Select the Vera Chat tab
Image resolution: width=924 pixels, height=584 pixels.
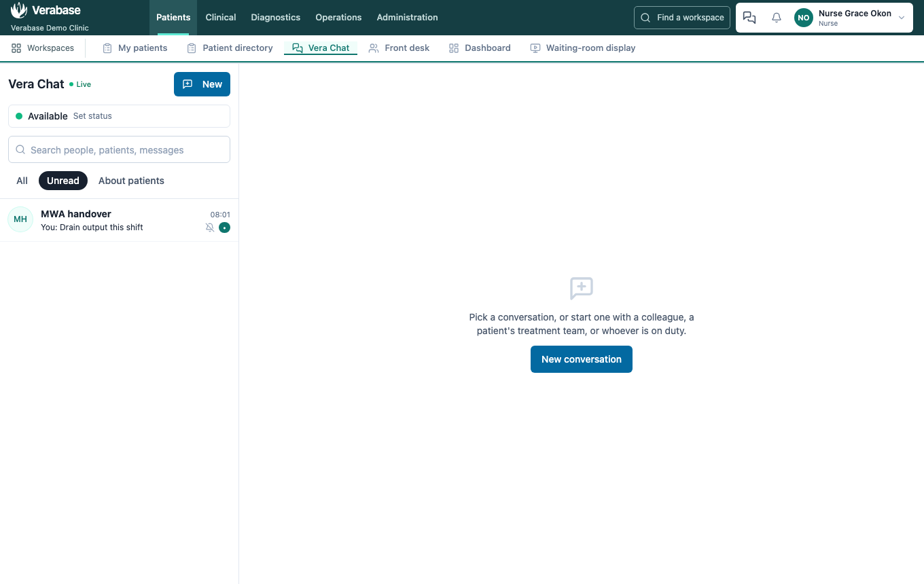pyautogui.click(x=321, y=48)
